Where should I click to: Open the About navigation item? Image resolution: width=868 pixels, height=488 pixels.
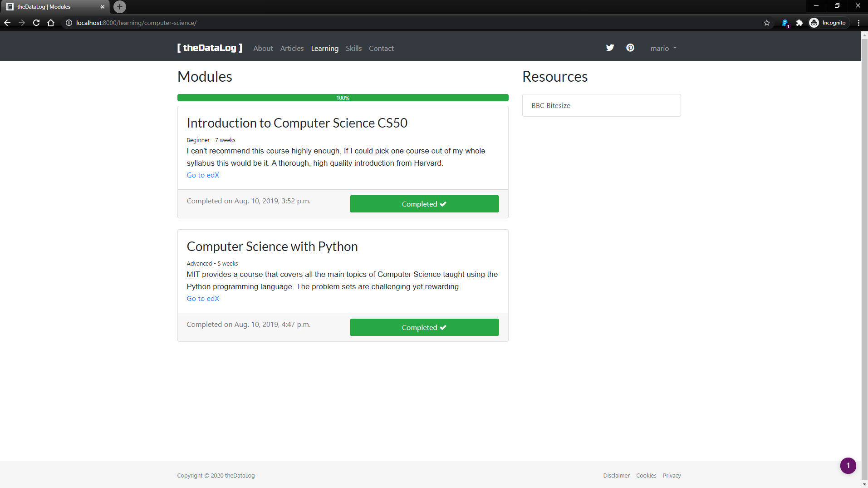(x=263, y=48)
